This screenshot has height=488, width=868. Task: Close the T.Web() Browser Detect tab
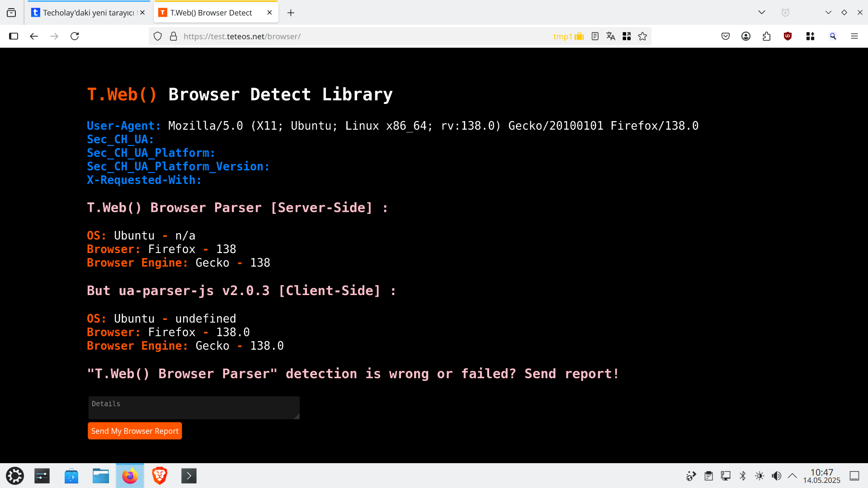pos(269,13)
